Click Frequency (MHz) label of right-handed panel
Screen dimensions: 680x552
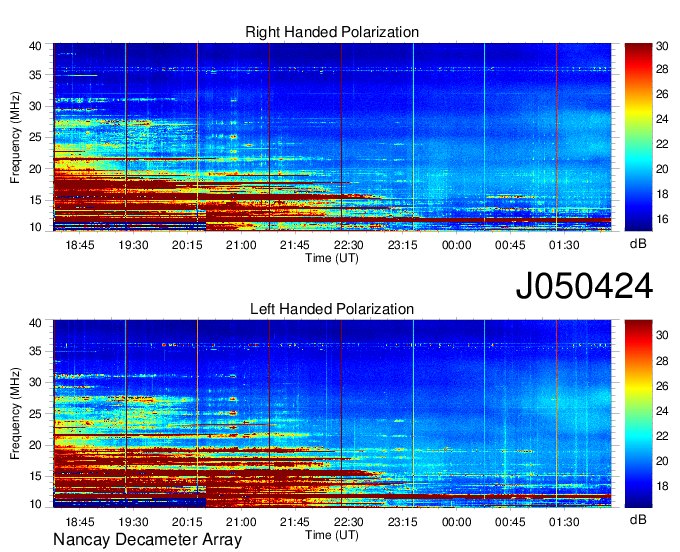point(15,137)
